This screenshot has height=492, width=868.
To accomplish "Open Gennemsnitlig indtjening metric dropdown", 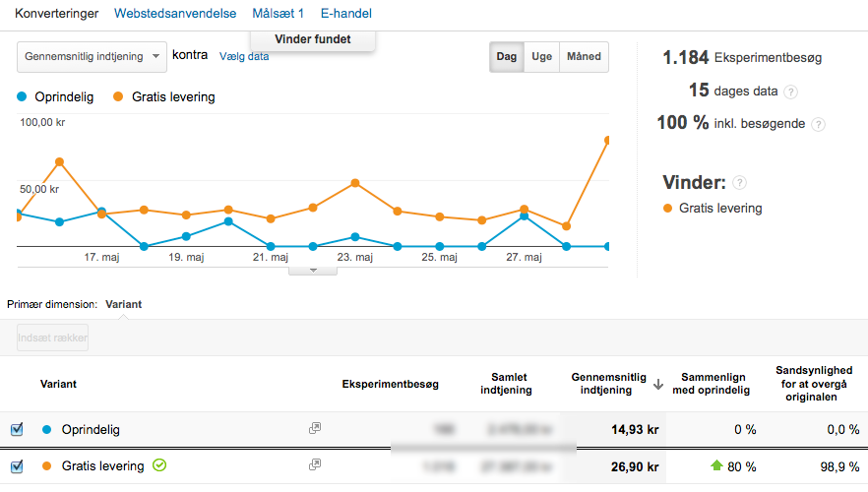I will 92,56.
